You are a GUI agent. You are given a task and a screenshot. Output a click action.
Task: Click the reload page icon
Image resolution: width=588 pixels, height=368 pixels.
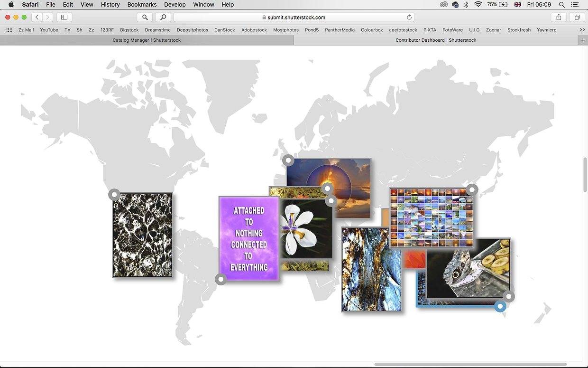[x=409, y=17]
